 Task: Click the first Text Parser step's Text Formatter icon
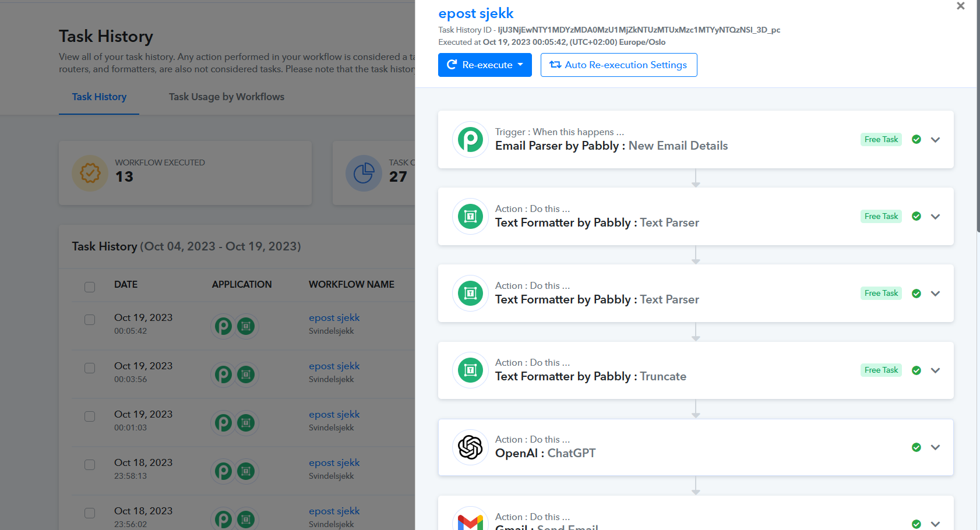[x=470, y=217]
